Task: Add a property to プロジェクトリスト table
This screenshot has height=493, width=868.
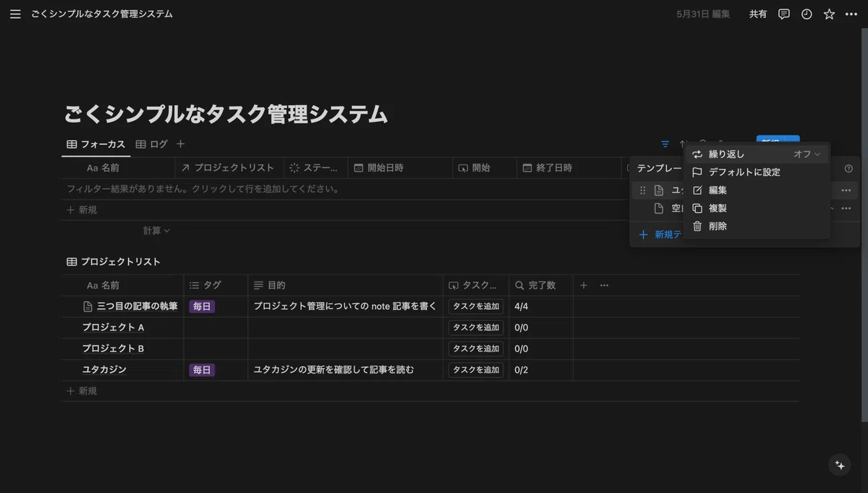Action: pyautogui.click(x=584, y=285)
